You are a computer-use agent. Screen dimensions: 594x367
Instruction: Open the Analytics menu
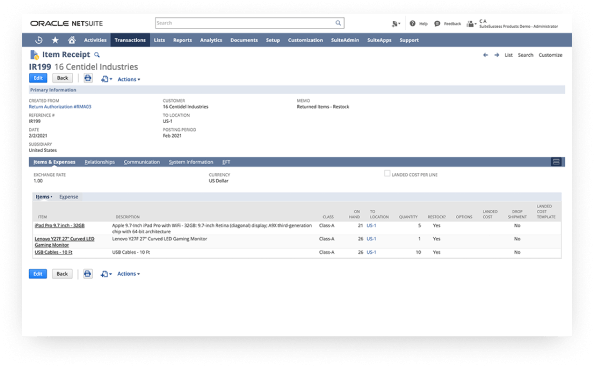(x=211, y=40)
